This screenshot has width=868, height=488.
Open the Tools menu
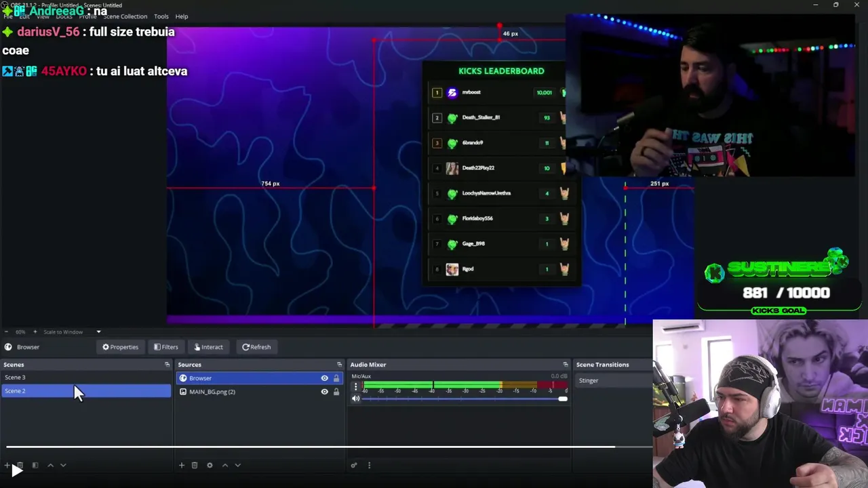tap(161, 16)
